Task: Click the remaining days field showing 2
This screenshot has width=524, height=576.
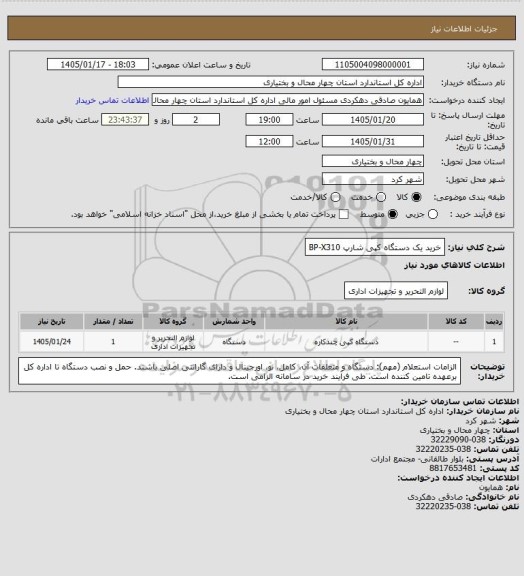Action: 196,120
